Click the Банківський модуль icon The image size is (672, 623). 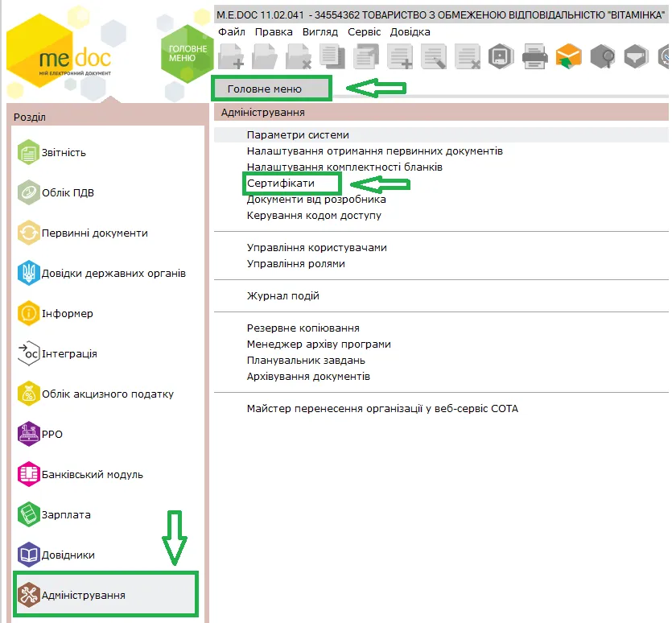(28, 474)
